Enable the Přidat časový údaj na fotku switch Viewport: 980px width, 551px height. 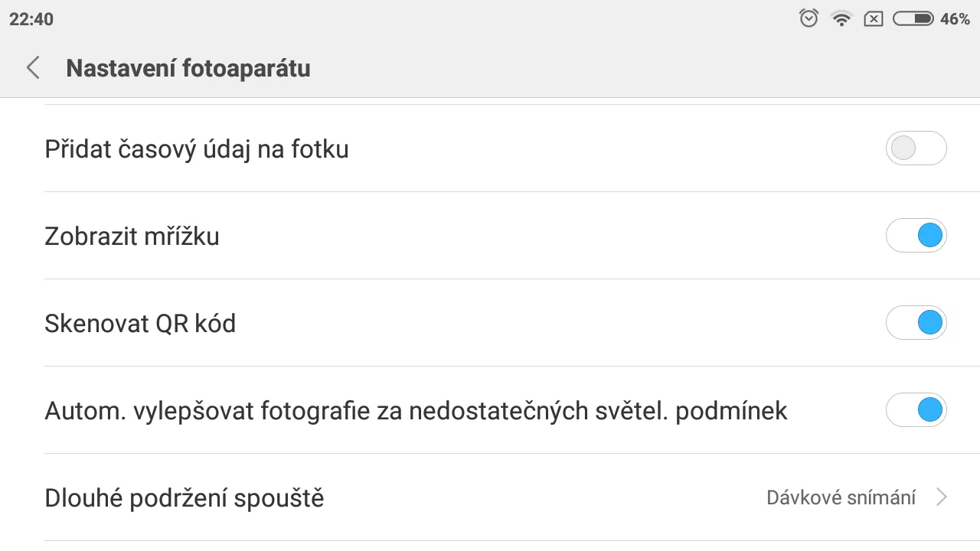[916, 148]
